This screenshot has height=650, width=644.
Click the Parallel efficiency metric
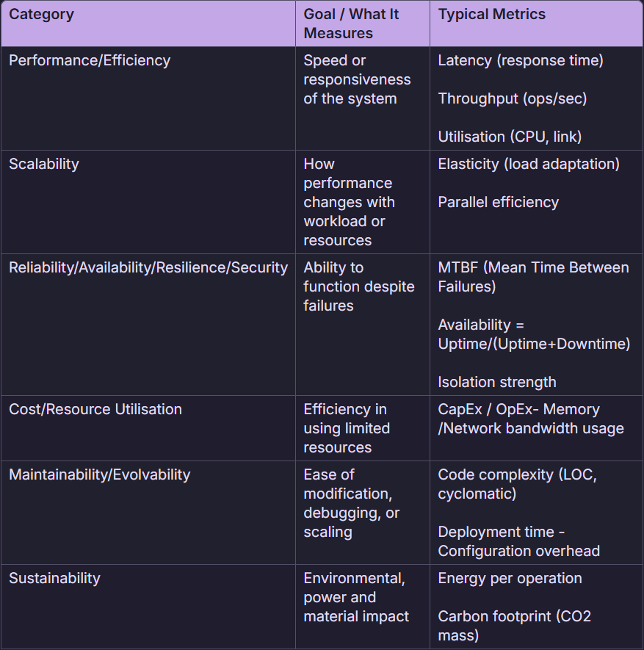click(499, 202)
